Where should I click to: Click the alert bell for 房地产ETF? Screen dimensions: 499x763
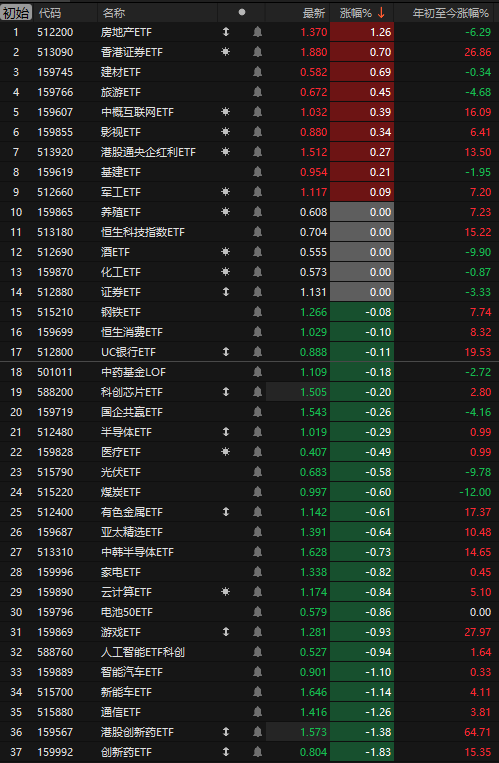(x=258, y=32)
